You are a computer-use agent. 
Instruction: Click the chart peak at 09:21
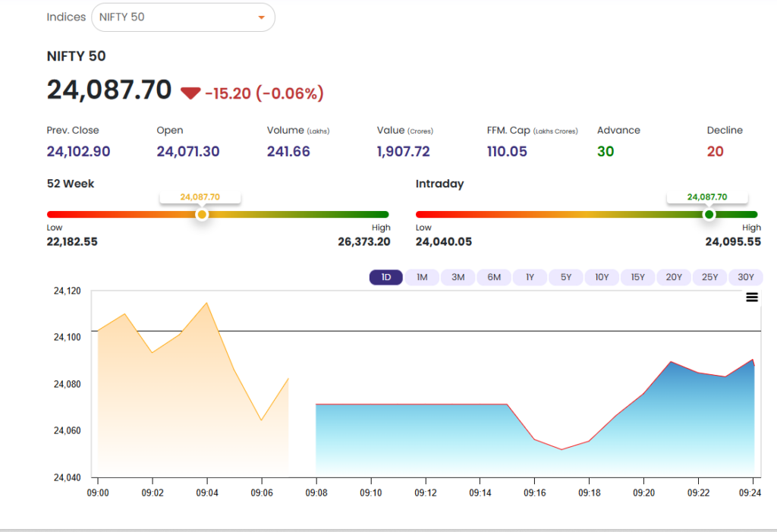[x=671, y=362]
